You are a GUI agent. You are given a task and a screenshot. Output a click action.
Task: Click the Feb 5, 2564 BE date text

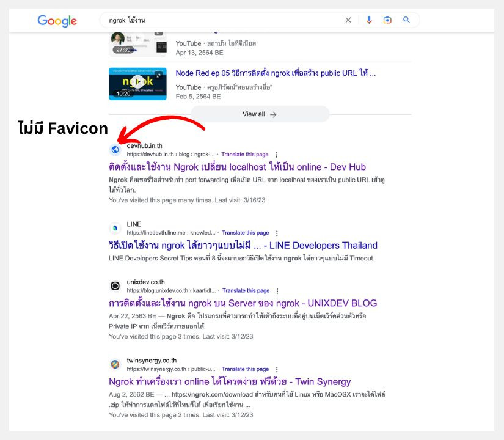coord(198,97)
